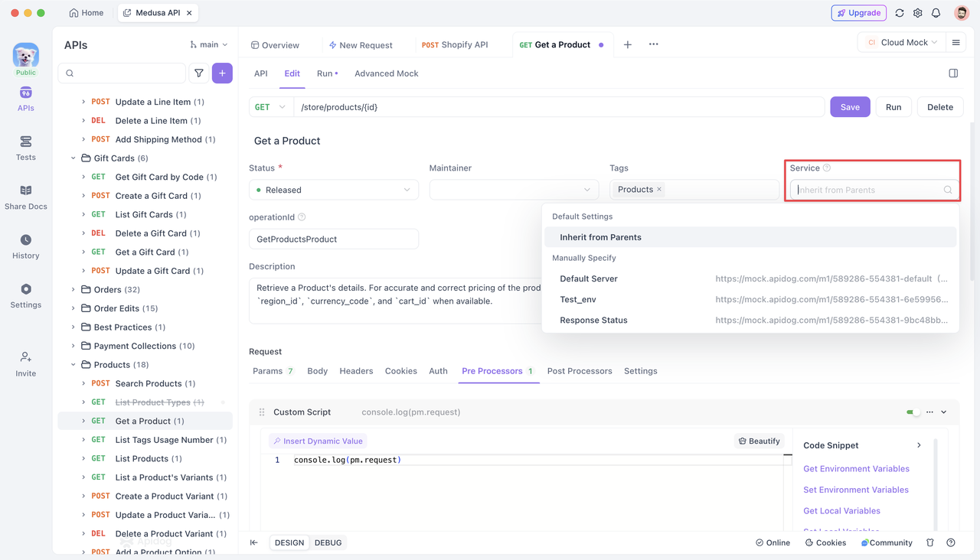The width and height of the screenshot is (980, 560).
Task: Click the Service help question icon
Action: pos(827,168)
